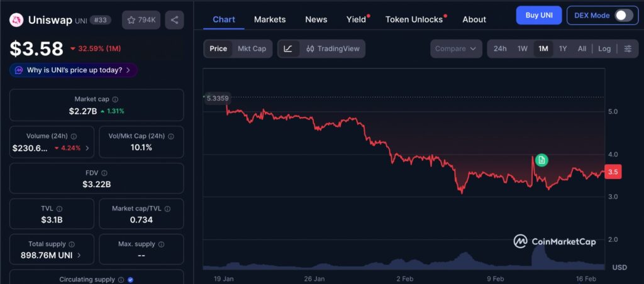Select the 1Y time range
The height and width of the screenshot is (284, 644).
(563, 48)
